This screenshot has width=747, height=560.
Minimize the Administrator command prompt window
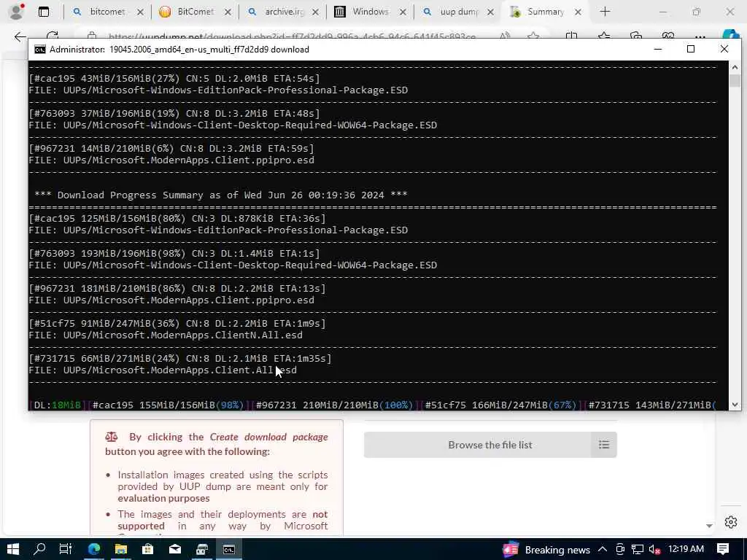(x=658, y=49)
